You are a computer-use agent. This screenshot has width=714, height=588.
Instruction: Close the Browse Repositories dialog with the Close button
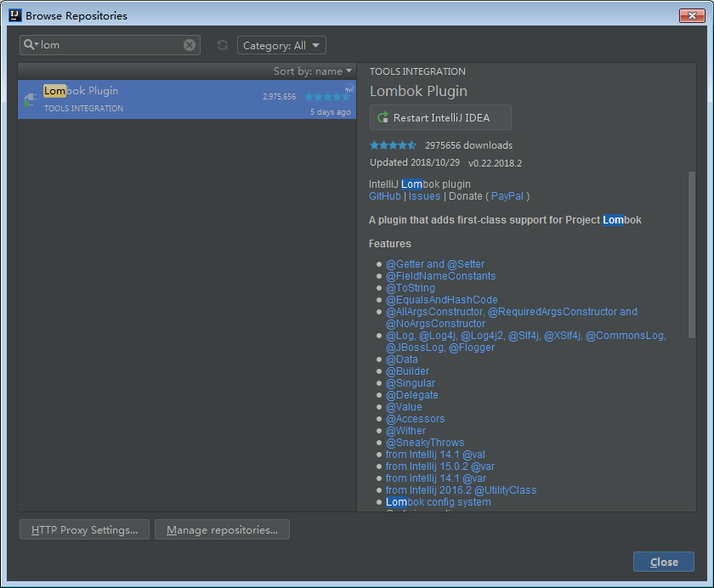[x=664, y=562]
